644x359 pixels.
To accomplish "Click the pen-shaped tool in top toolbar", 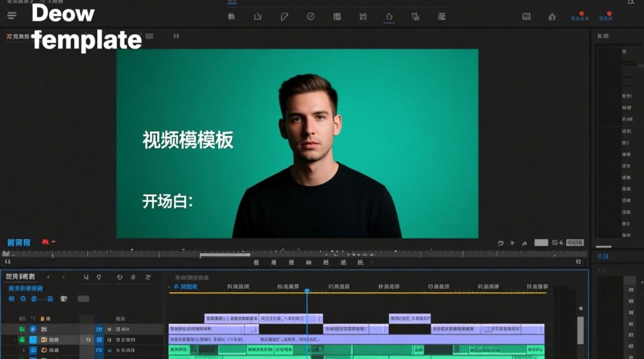I will click(x=284, y=17).
